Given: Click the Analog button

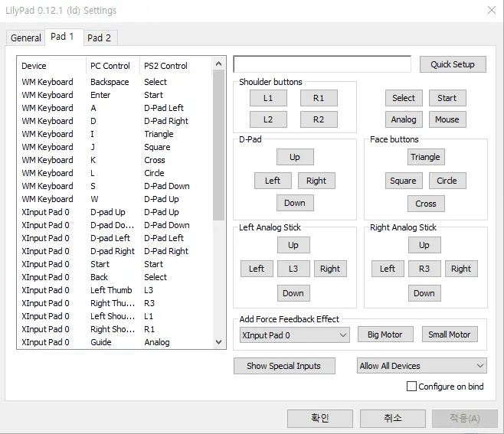Looking at the screenshot, I should pyautogui.click(x=404, y=119).
